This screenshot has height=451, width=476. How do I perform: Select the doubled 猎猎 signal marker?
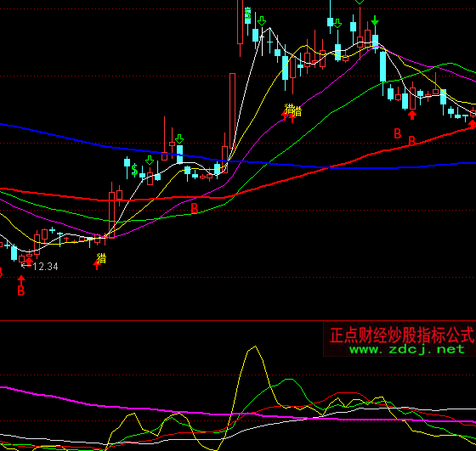293,110
